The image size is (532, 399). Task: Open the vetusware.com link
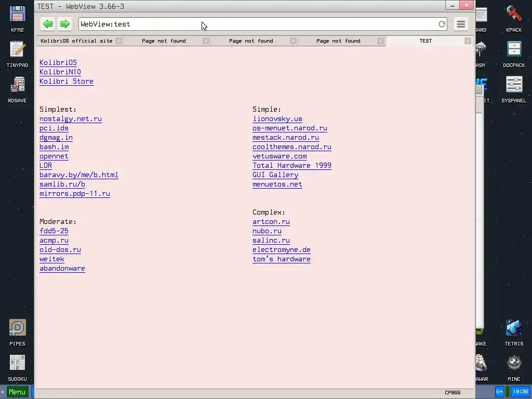[280, 156]
